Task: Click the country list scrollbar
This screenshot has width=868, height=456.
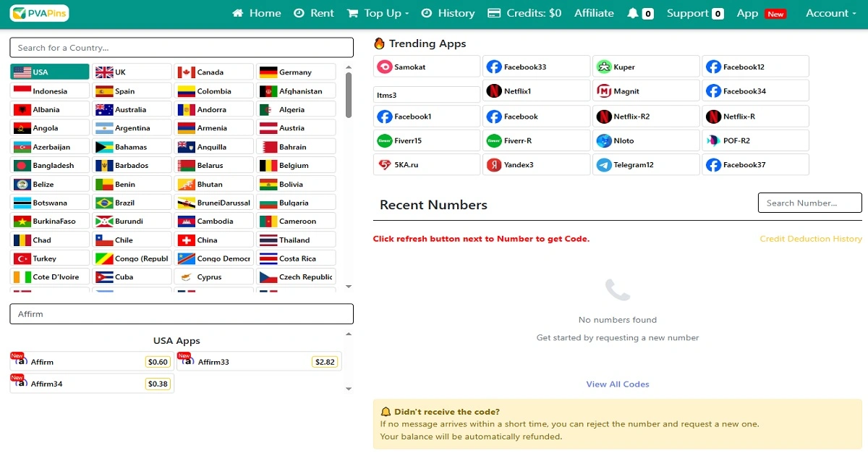Action: pos(349,94)
